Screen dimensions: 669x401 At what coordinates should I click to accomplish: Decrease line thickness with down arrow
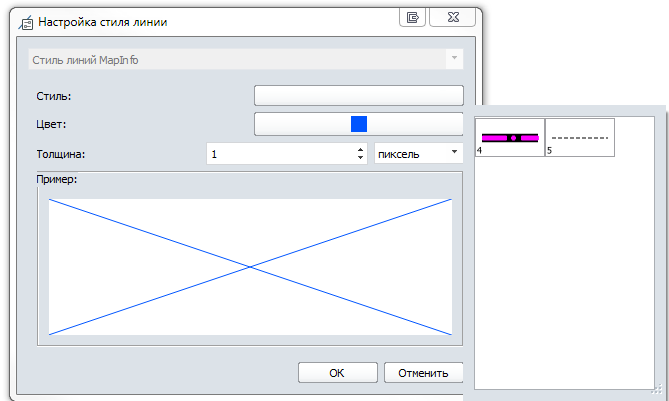click(x=360, y=158)
